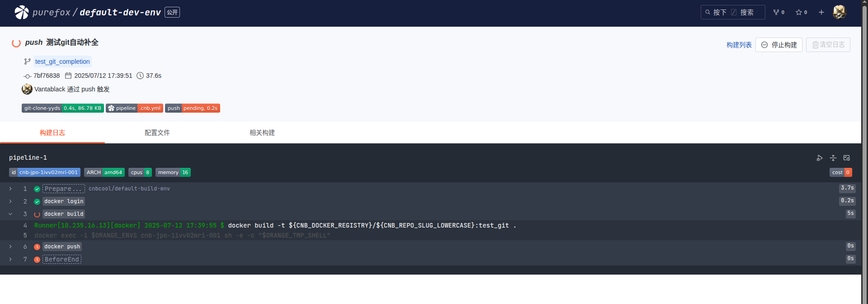
Task: Click the fork icon in header
Action: coord(778,12)
